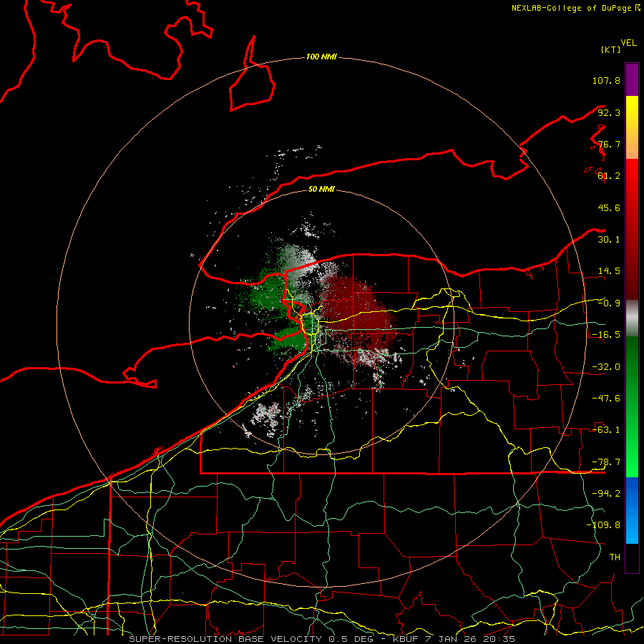
Task: Click the purple segment of color bar
Action: (632, 79)
